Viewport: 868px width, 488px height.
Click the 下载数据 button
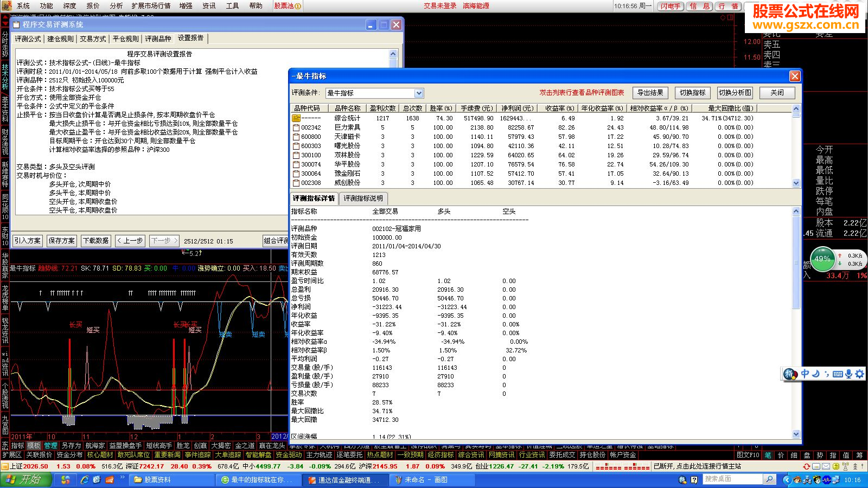pyautogui.click(x=95, y=241)
